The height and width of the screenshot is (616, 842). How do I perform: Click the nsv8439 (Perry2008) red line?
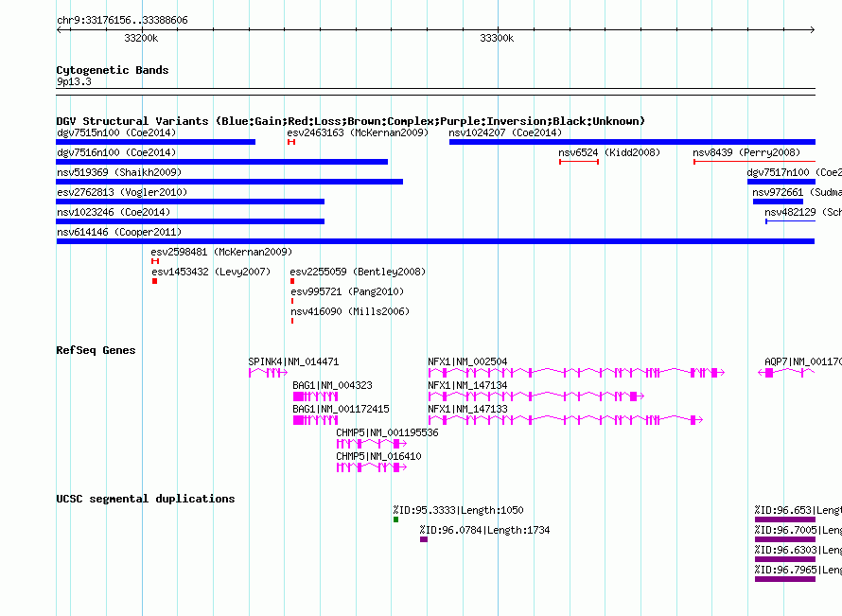tap(754, 162)
